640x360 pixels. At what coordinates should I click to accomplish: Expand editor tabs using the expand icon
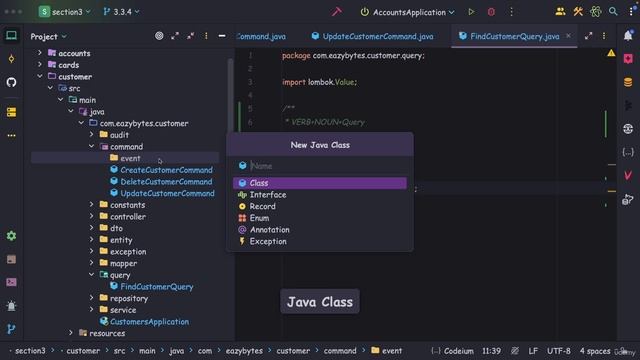click(x=588, y=36)
